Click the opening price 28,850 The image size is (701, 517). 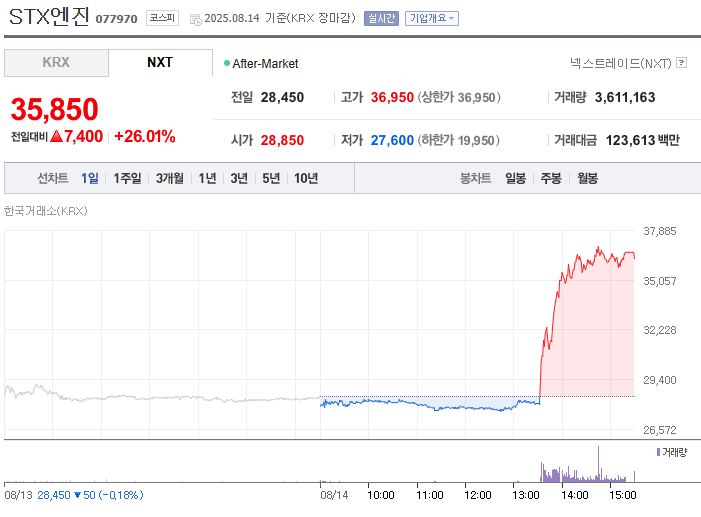tap(282, 140)
